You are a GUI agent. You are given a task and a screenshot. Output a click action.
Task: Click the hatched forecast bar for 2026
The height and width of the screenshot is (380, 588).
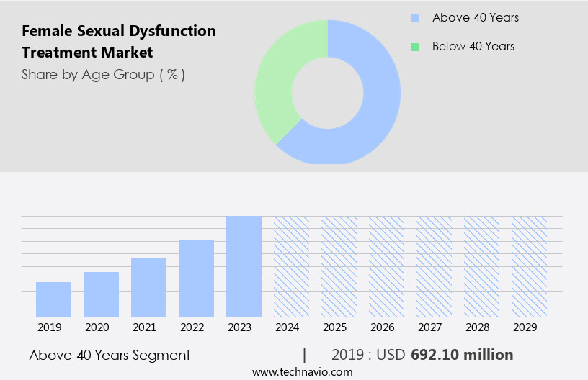coord(386,266)
